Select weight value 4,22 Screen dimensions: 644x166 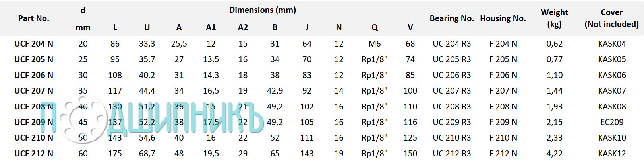pyautogui.click(x=554, y=154)
